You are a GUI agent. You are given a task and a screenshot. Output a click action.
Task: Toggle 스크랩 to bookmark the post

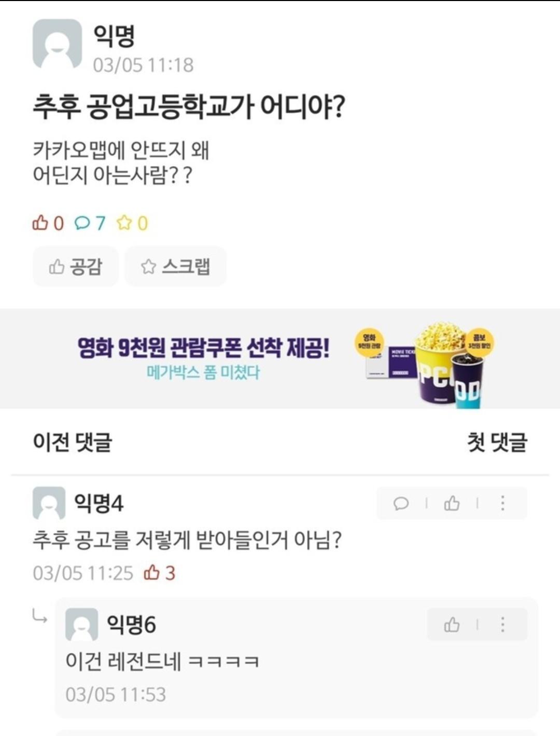coord(175,267)
